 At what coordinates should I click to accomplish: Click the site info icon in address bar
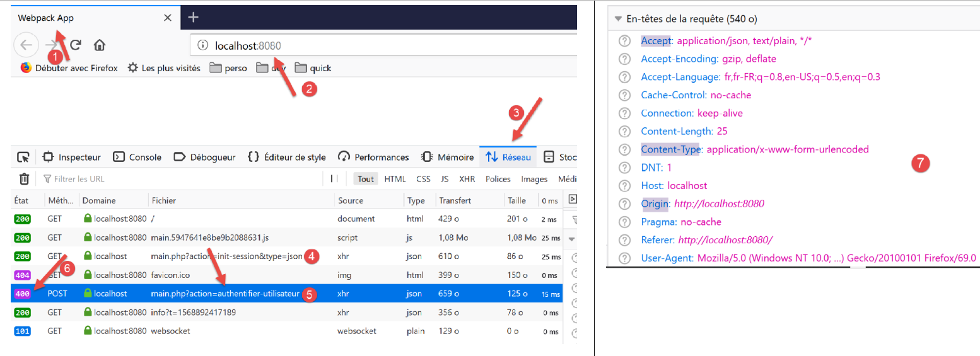[x=202, y=45]
